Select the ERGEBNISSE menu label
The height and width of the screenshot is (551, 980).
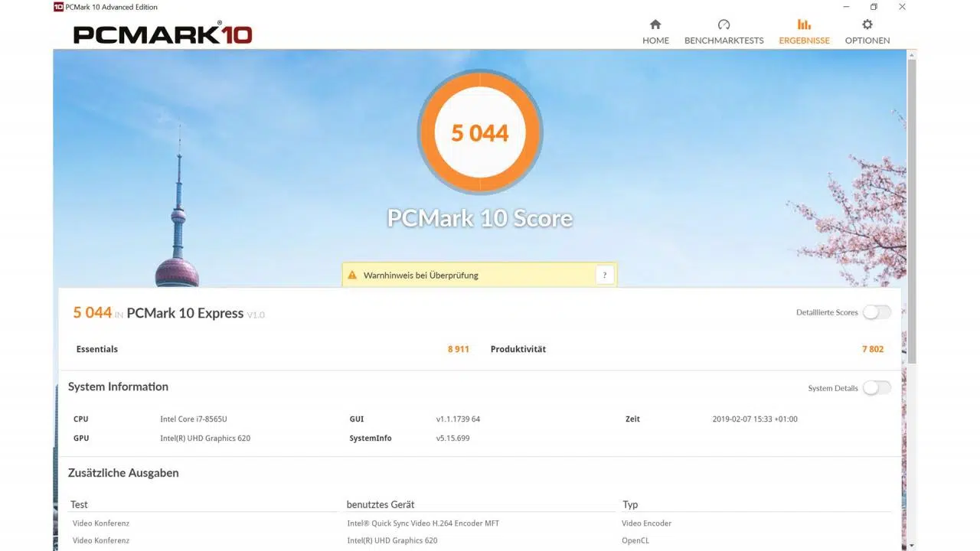tap(804, 41)
